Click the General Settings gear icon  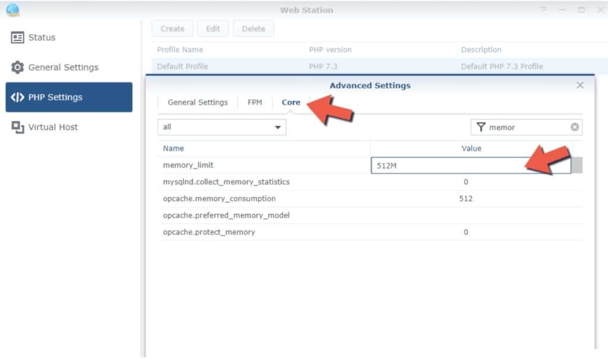pos(17,68)
